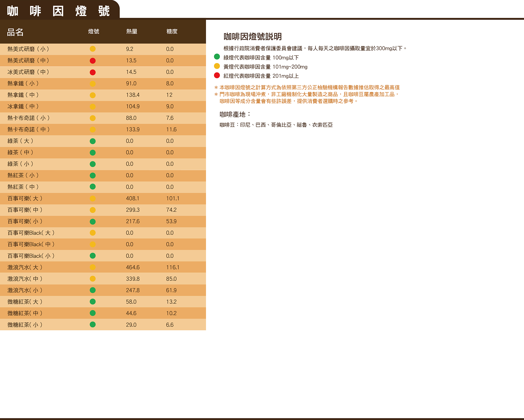Select the yellow dot for 百事可樂（大）

(93, 198)
